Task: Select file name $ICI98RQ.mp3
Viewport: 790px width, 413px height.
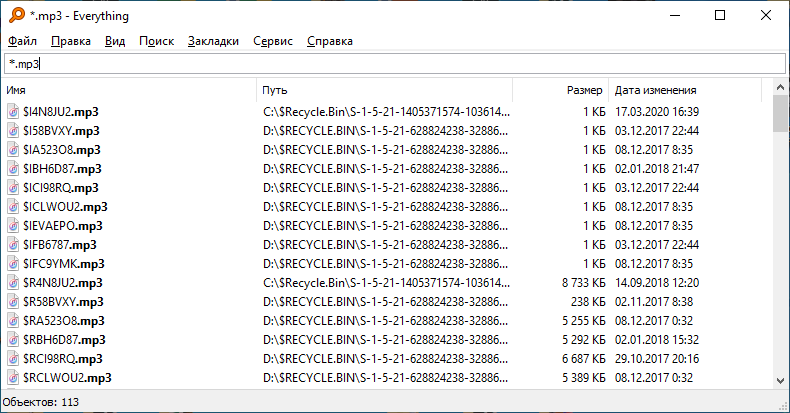Action: click(60, 188)
